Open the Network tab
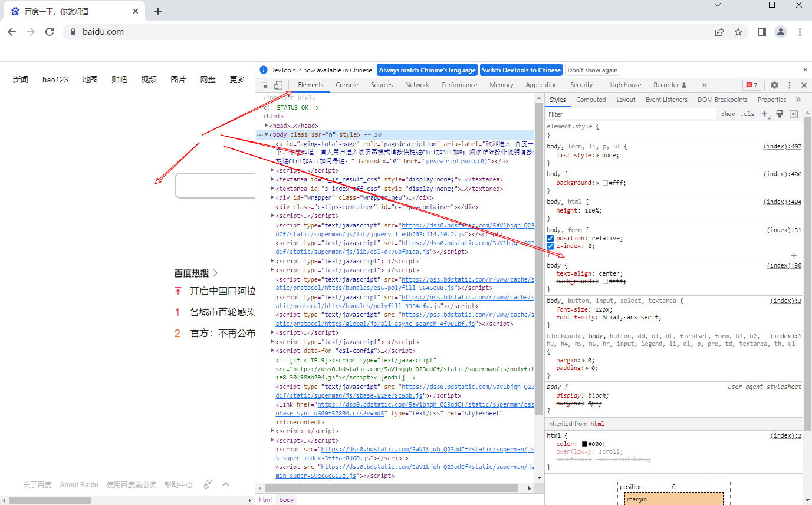Image resolution: width=812 pixels, height=505 pixels. pyautogui.click(x=417, y=85)
